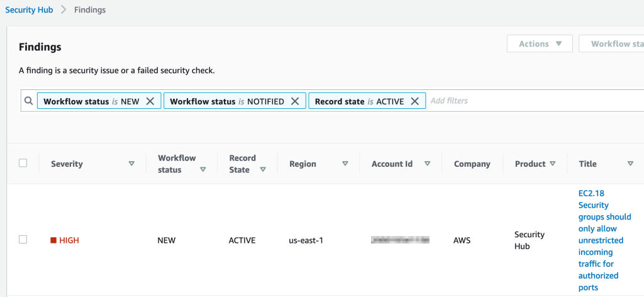Viewport: 644px width, 297px height.
Task: Click the Region column header label
Action: point(303,164)
